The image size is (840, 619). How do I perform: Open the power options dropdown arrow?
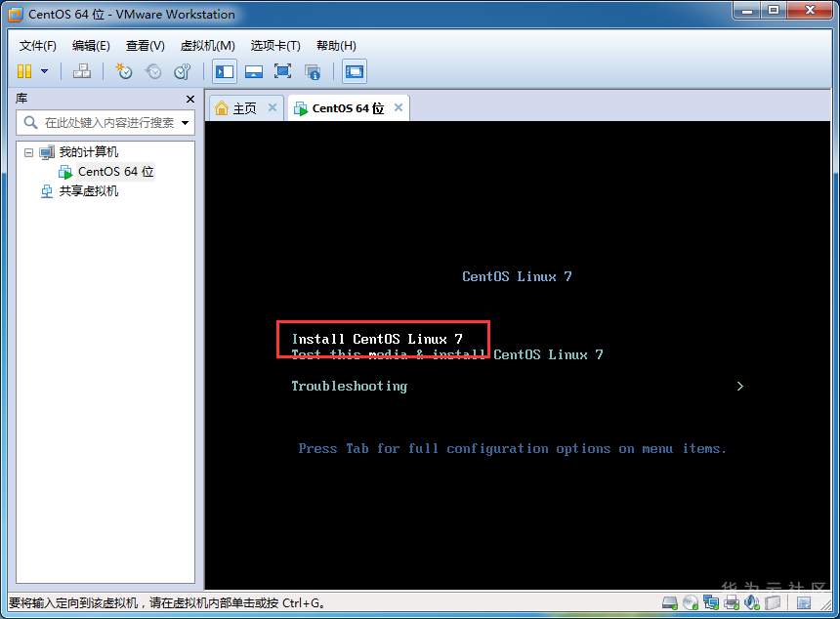click(x=45, y=71)
